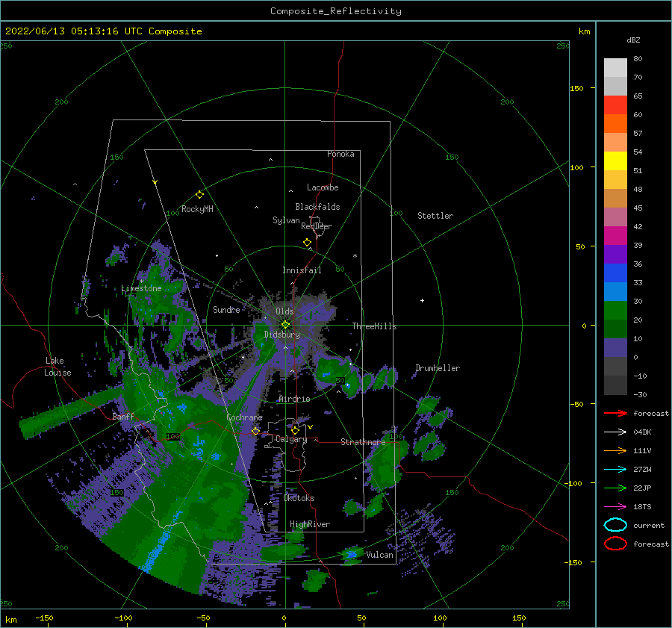This screenshot has height=628, width=672.
Task: Click the Airdrie city label
Action: [x=294, y=399]
